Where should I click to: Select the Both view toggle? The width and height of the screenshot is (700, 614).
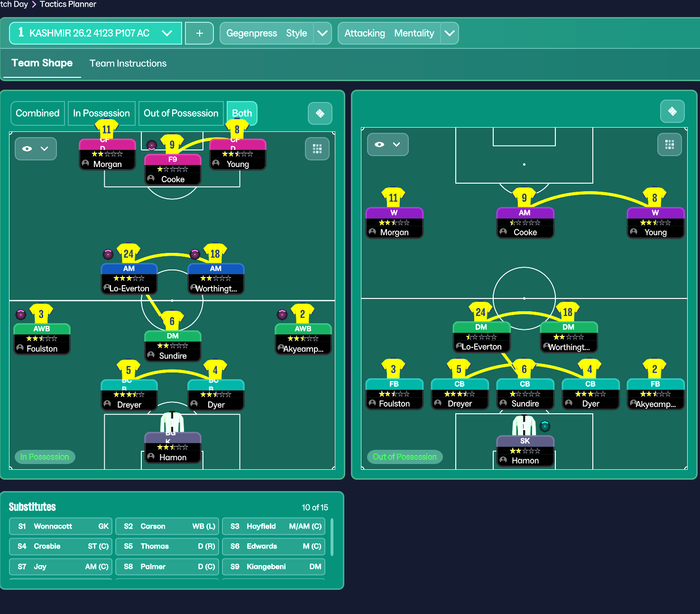coord(242,113)
